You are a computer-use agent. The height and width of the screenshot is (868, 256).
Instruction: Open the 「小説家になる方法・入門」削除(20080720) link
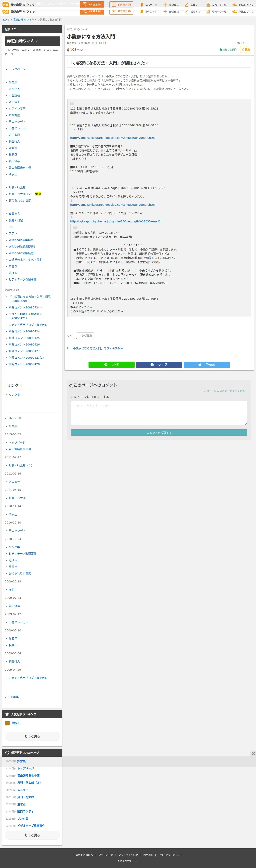click(x=30, y=299)
